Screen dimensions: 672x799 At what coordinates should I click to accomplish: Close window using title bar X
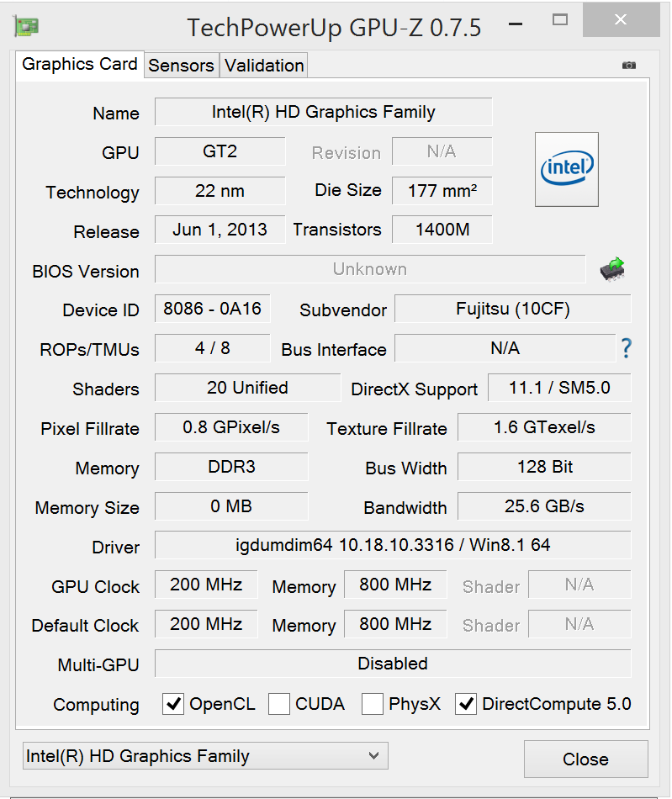tap(620, 19)
